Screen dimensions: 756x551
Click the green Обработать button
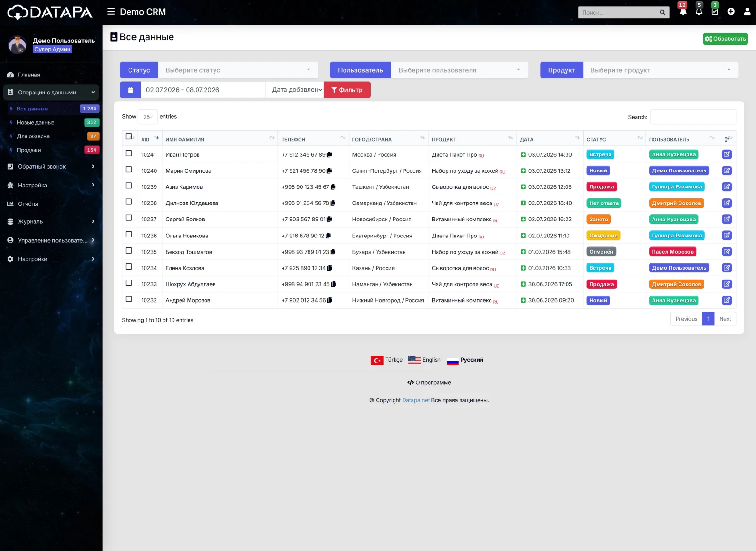725,39
